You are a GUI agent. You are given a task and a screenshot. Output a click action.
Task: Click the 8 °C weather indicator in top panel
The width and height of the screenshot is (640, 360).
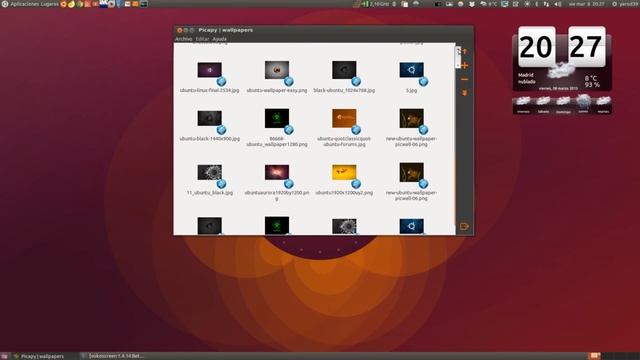[x=489, y=4]
